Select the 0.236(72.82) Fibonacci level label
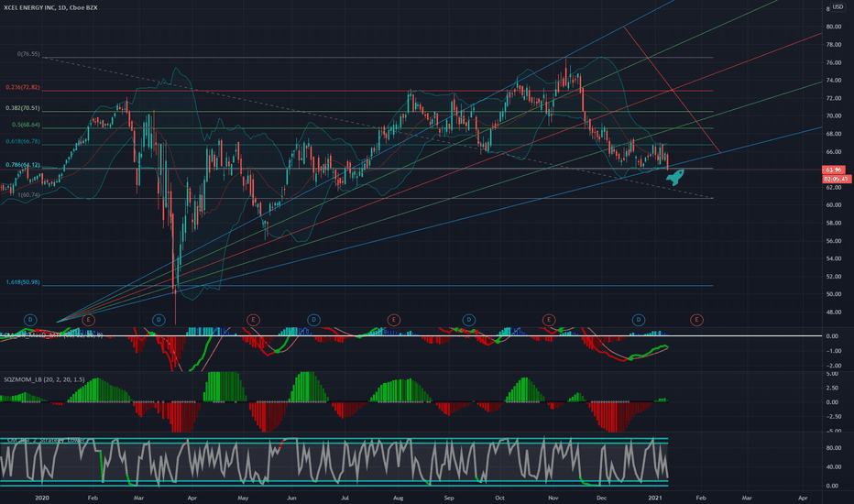The width and height of the screenshot is (854, 504). tap(23, 87)
